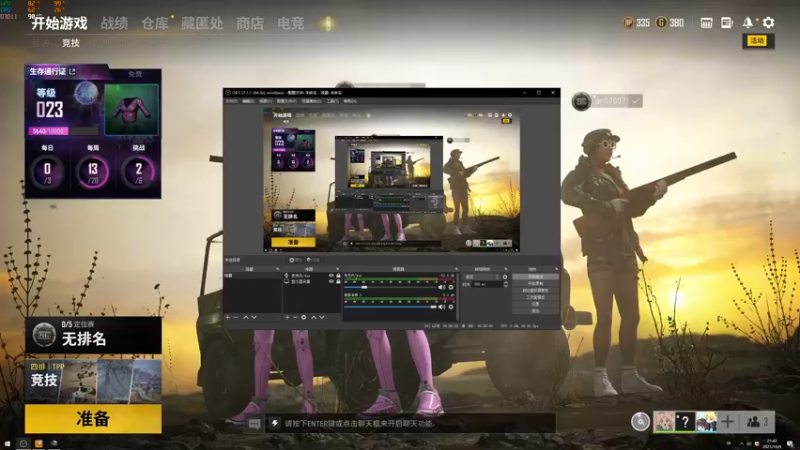Click the chat bubble icon beside chat bar
The image size is (800, 450).
coord(254,423)
